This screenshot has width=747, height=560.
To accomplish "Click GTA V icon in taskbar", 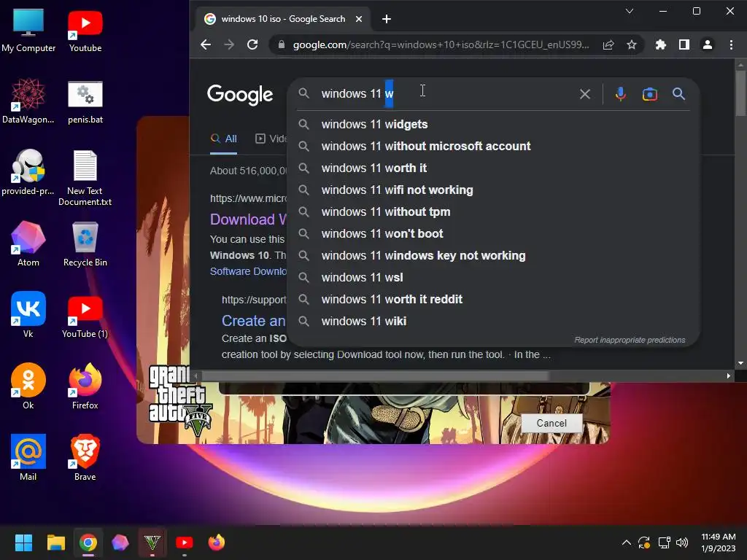I will [152, 542].
